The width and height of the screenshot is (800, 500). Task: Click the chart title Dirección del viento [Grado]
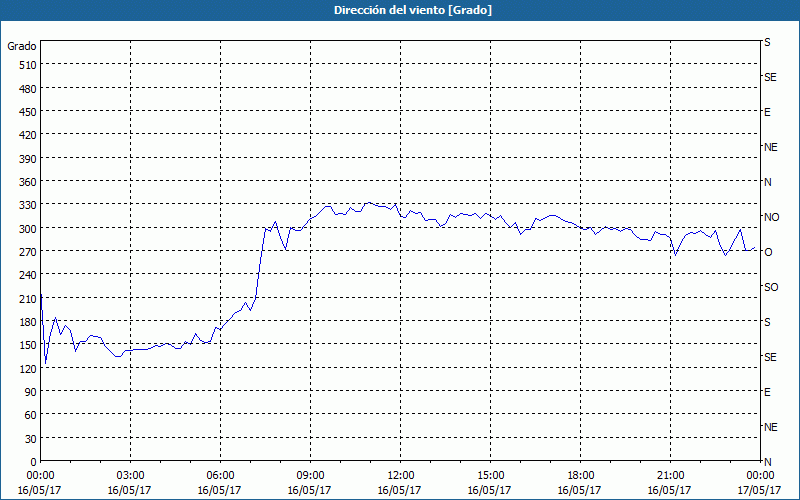[413, 10]
